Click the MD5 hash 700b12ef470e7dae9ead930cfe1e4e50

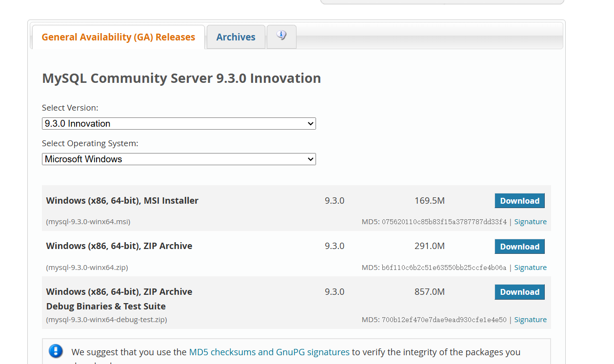(x=444, y=320)
